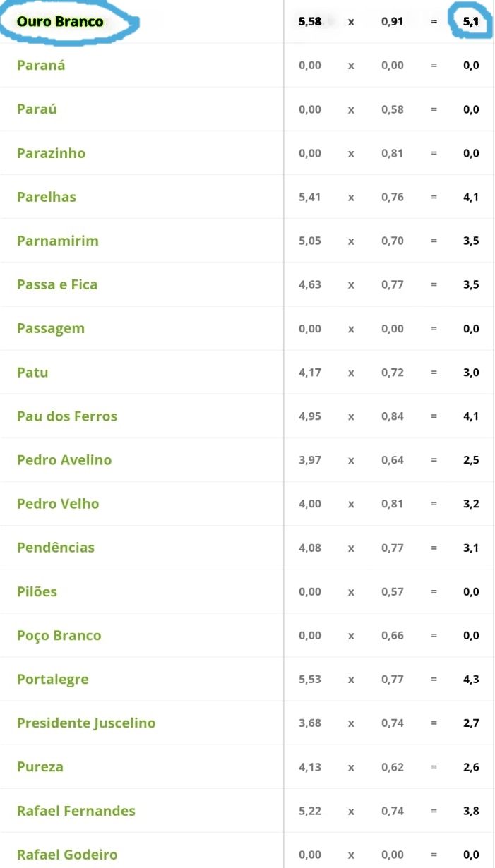Click the circled 5,1 result for Ouro Branco

click(471, 22)
